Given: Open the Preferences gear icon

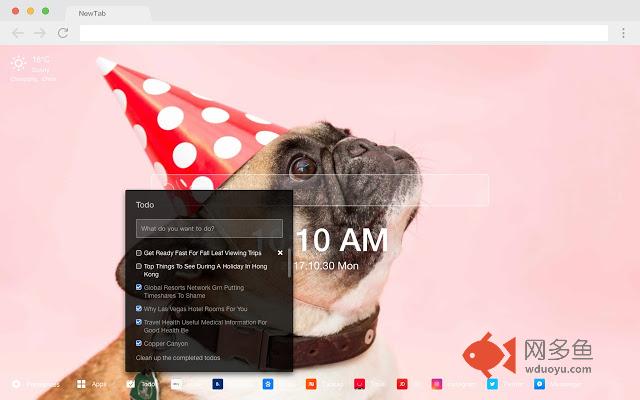Looking at the screenshot, I should click(16, 384).
